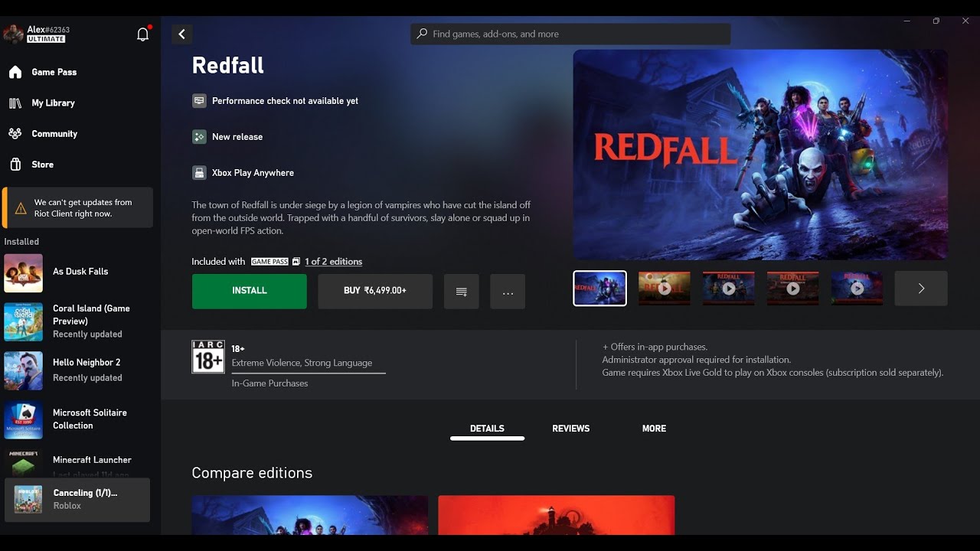Click the In-Game Purchases label

click(x=270, y=383)
